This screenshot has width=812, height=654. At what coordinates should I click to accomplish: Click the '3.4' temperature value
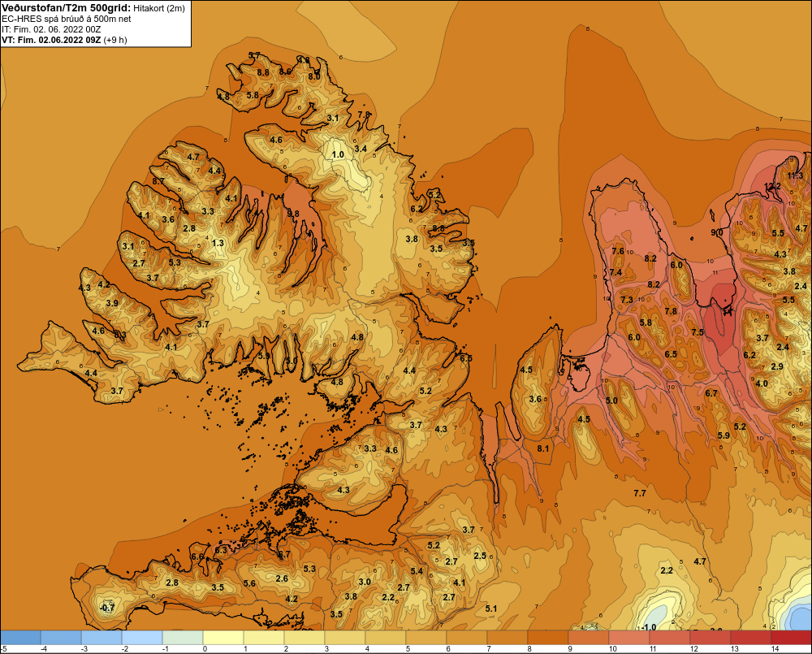click(x=361, y=149)
